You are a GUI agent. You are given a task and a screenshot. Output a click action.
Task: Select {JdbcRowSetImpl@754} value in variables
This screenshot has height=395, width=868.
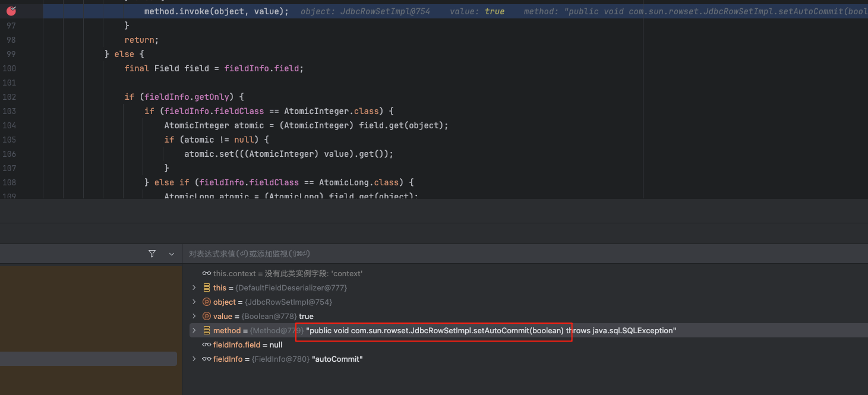(288, 302)
